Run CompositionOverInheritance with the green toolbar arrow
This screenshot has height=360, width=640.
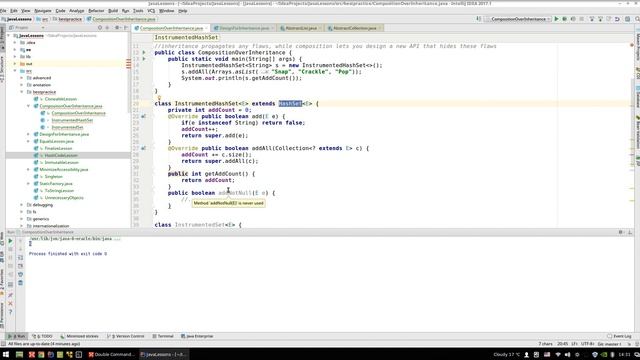(x=556, y=19)
